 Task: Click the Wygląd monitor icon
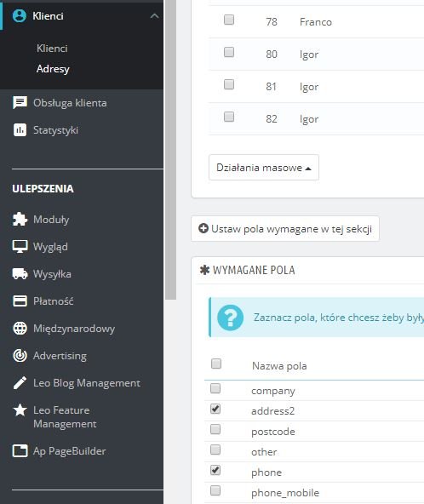(x=20, y=247)
